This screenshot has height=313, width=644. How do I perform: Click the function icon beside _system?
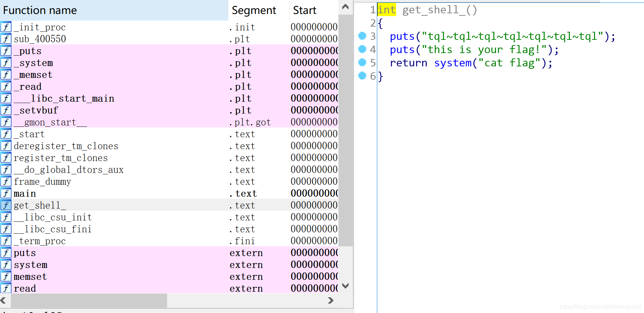(6, 63)
